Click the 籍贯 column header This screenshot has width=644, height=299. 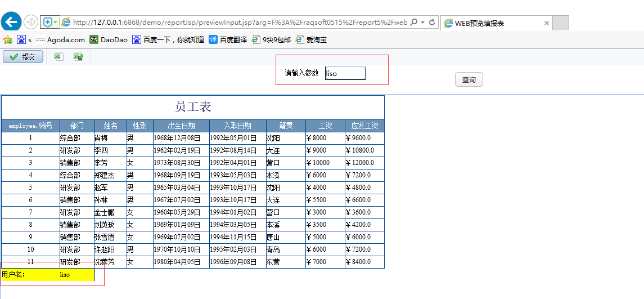pyautogui.click(x=286, y=126)
